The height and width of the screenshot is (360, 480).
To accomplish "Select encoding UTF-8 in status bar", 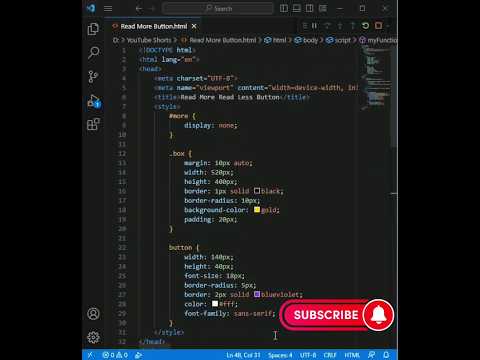I will point(308,355).
